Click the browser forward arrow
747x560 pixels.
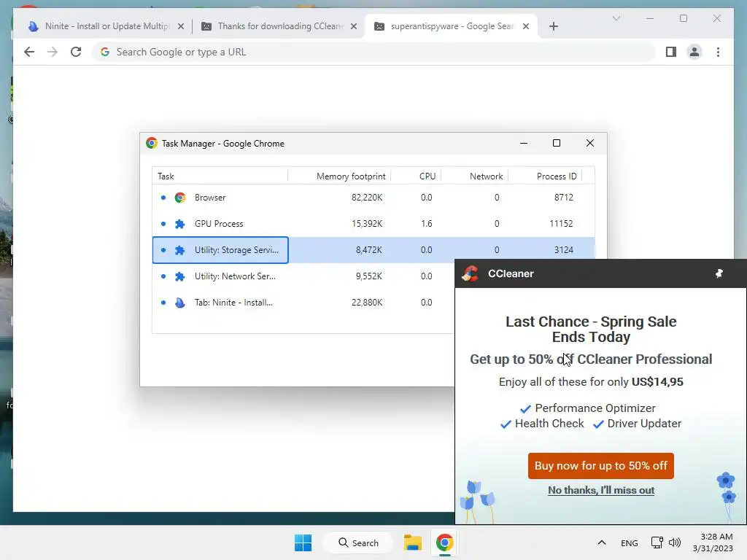click(x=53, y=52)
